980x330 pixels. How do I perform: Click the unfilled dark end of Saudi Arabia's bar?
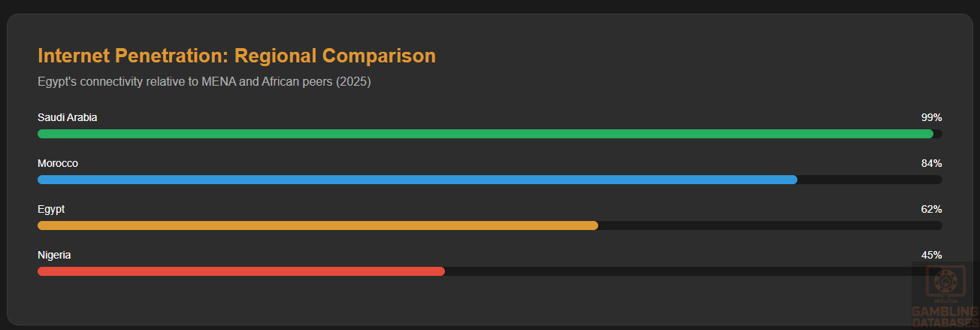pos(938,134)
